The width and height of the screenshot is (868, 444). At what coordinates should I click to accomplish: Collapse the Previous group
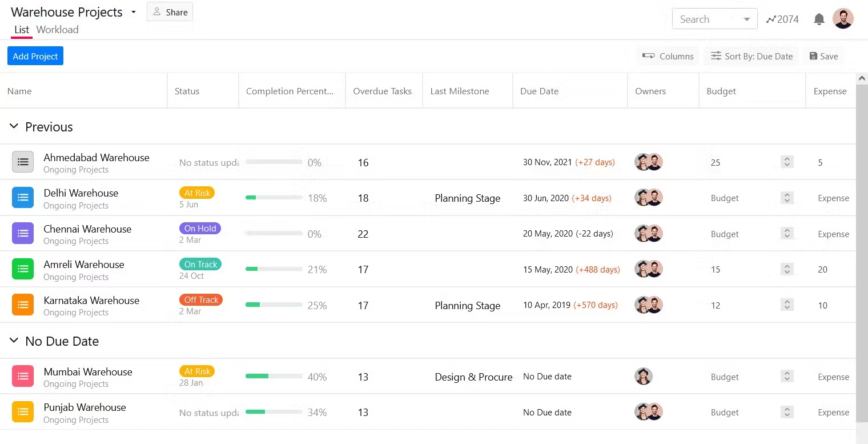point(14,126)
